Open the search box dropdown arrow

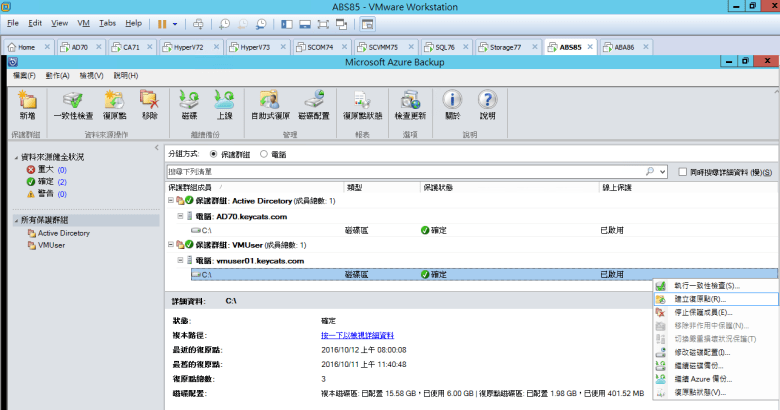(662, 172)
